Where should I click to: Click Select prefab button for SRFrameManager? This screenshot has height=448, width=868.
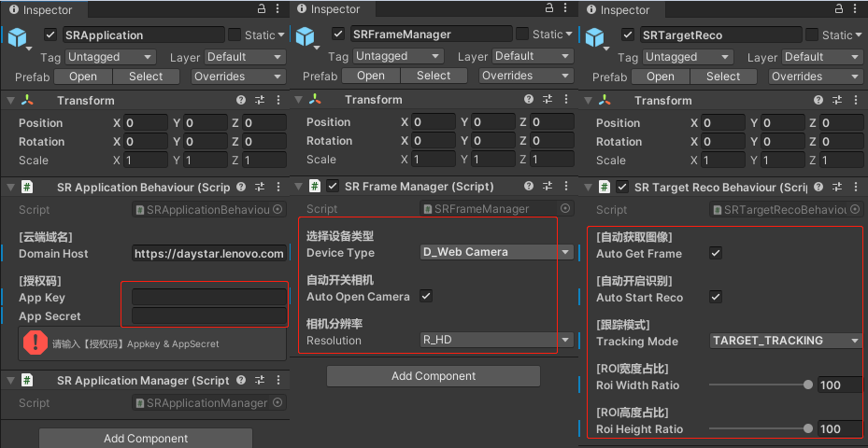click(x=434, y=76)
